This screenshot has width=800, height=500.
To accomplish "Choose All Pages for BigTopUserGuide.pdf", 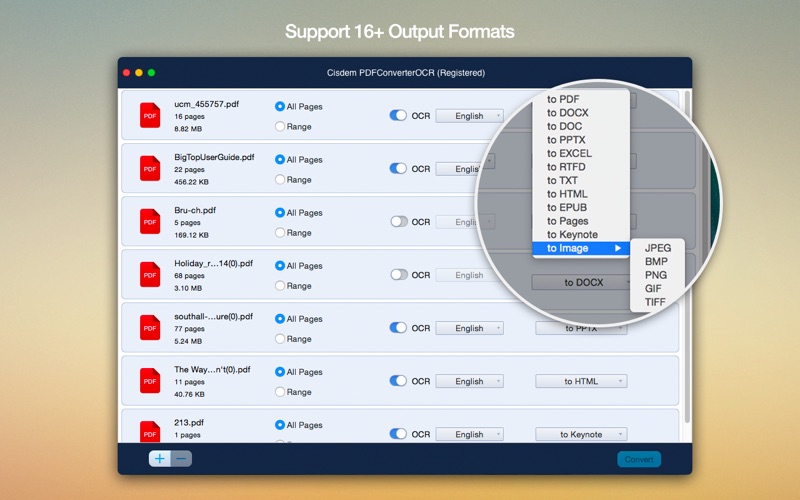I will click(x=280, y=159).
